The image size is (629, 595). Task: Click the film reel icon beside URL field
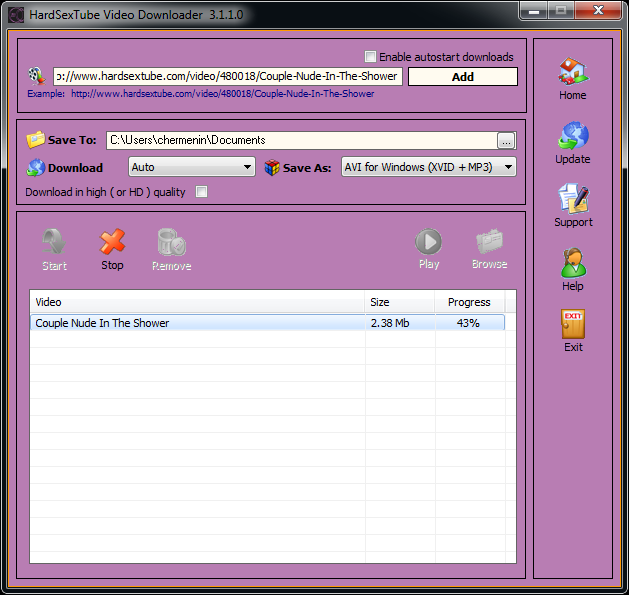click(37, 76)
